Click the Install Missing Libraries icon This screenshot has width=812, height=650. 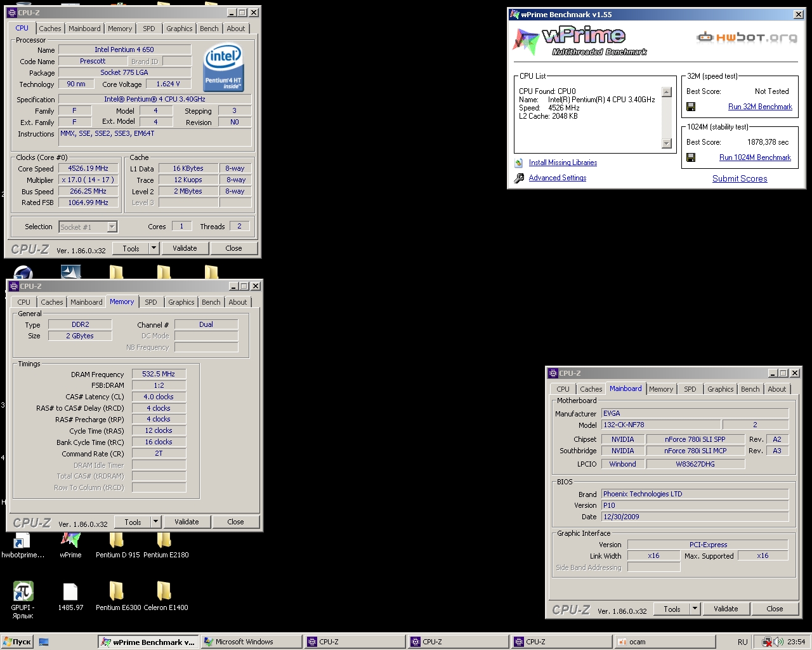[x=519, y=162]
